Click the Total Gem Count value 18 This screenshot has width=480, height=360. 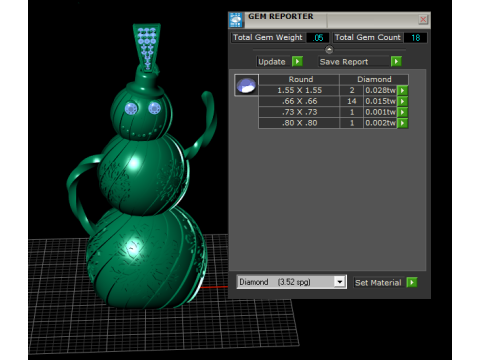coord(416,38)
